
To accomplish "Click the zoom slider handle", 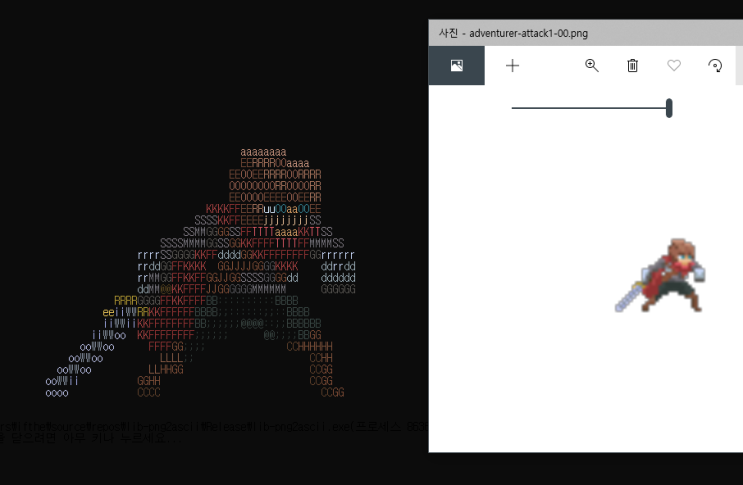I will click(x=669, y=108).
